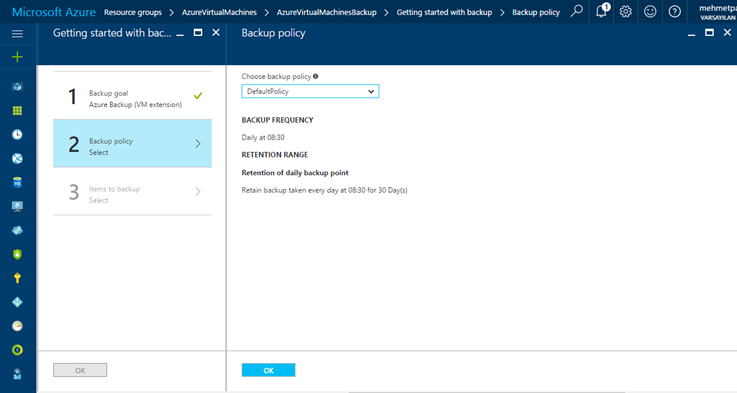
Task: Expand chevron on Backup policy step 2
Action: 198,143
